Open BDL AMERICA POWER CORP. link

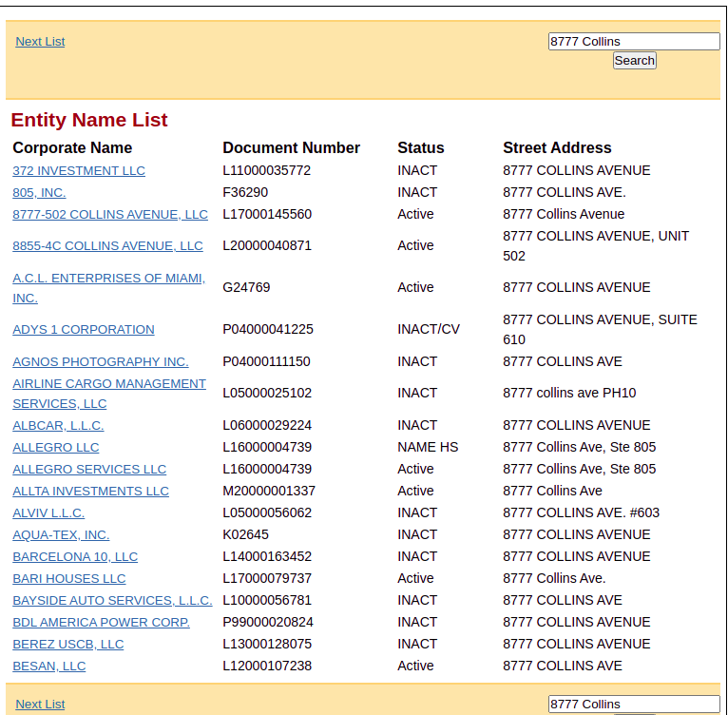(x=101, y=622)
